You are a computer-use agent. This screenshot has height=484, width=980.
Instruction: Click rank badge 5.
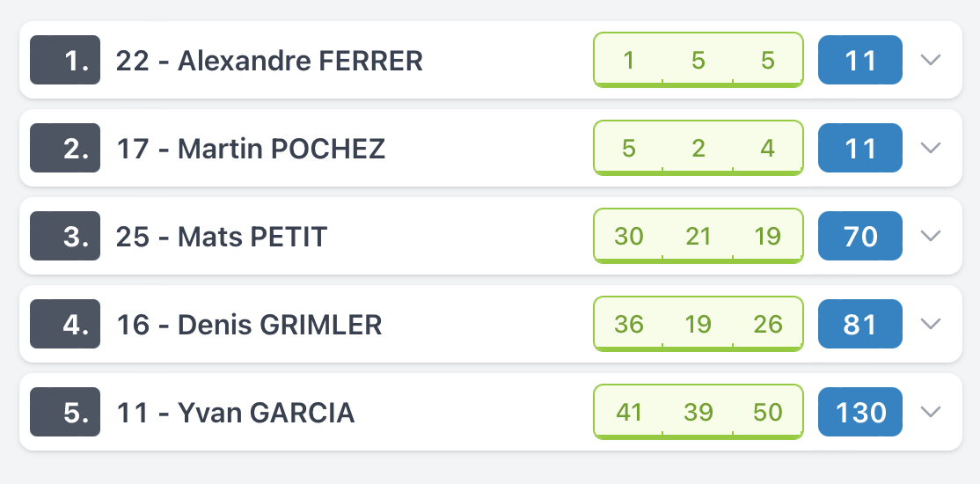pyautogui.click(x=65, y=412)
